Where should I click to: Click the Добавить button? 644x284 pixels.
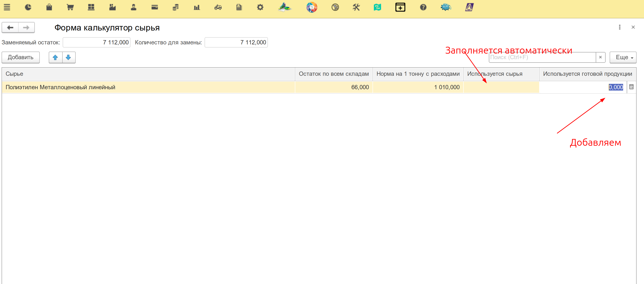point(21,57)
